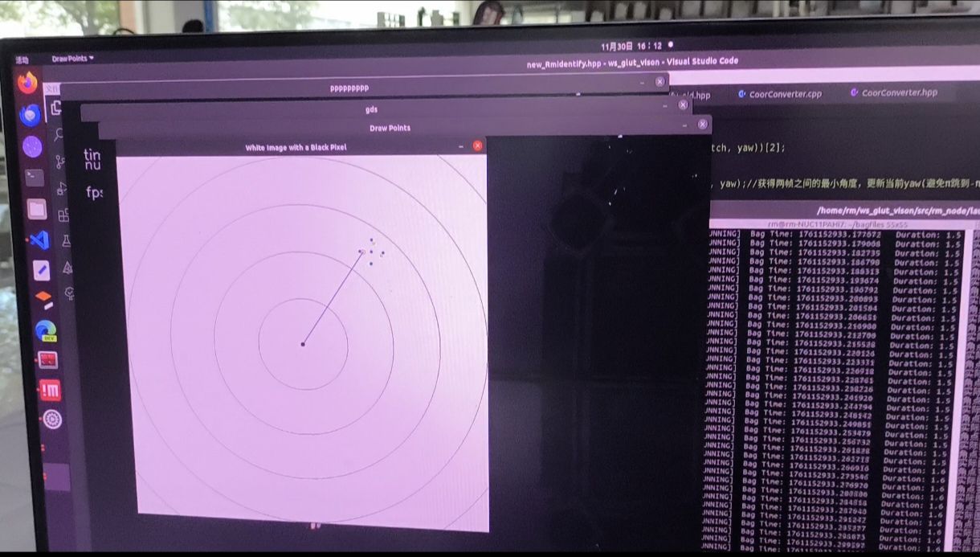Minimize the White Image window
980x557 pixels.
460,147
